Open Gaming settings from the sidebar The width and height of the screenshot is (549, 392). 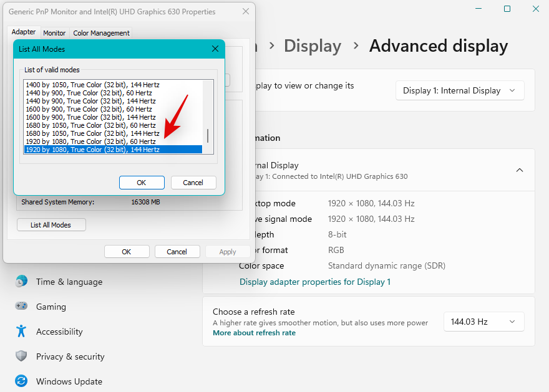51,307
